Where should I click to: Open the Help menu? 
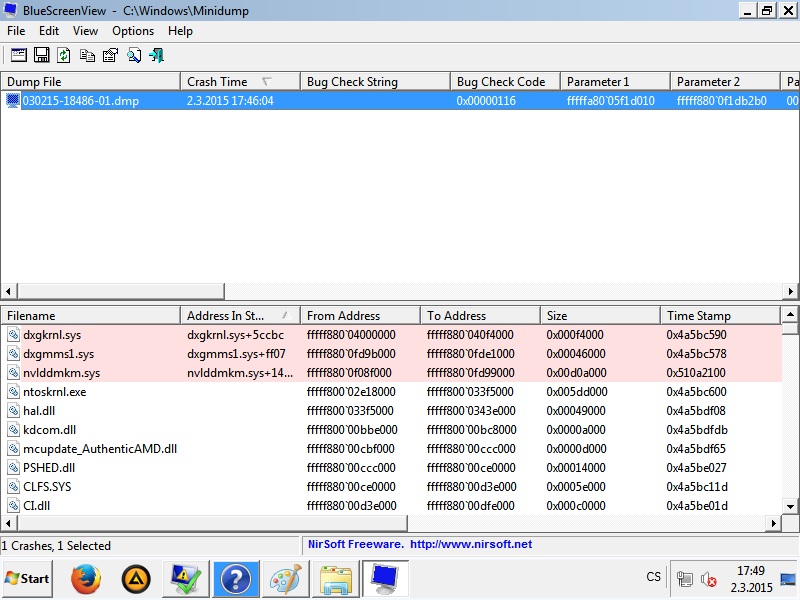(180, 31)
